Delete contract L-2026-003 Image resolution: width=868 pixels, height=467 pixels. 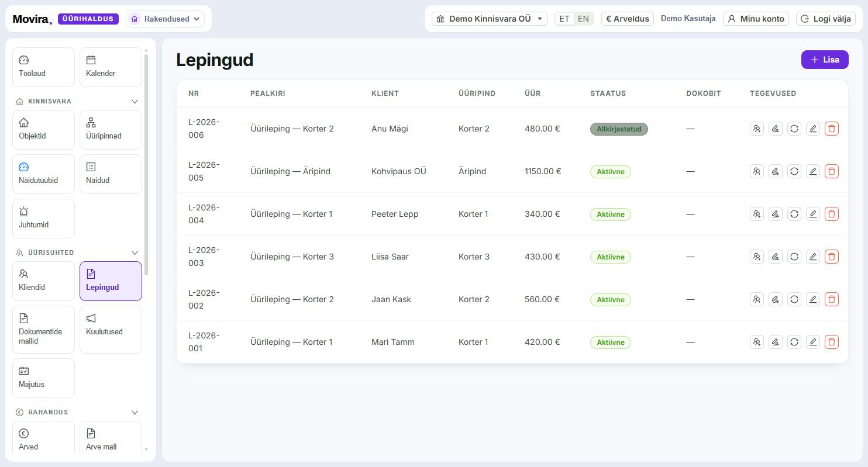coord(832,257)
